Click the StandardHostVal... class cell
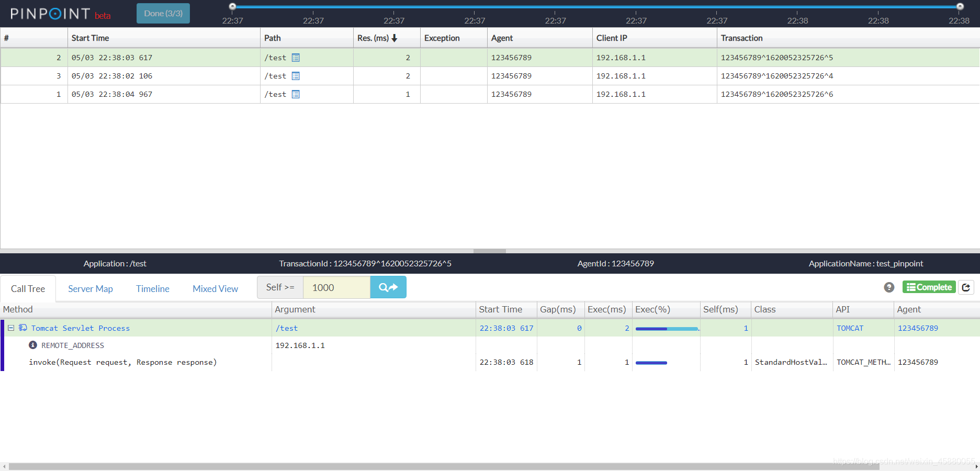Viewport: 980px width, 471px height. pyautogui.click(x=791, y=362)
